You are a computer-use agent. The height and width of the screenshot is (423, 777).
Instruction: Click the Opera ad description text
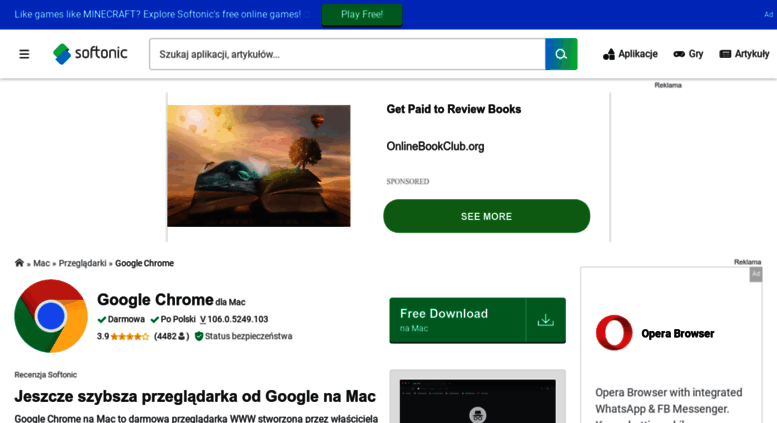point(669,405)
